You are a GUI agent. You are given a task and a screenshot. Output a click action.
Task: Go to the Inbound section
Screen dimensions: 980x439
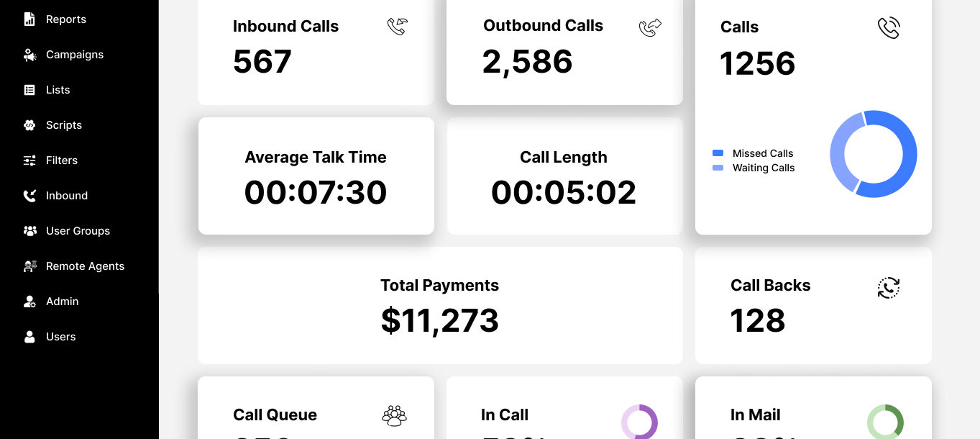click(66, 196)
